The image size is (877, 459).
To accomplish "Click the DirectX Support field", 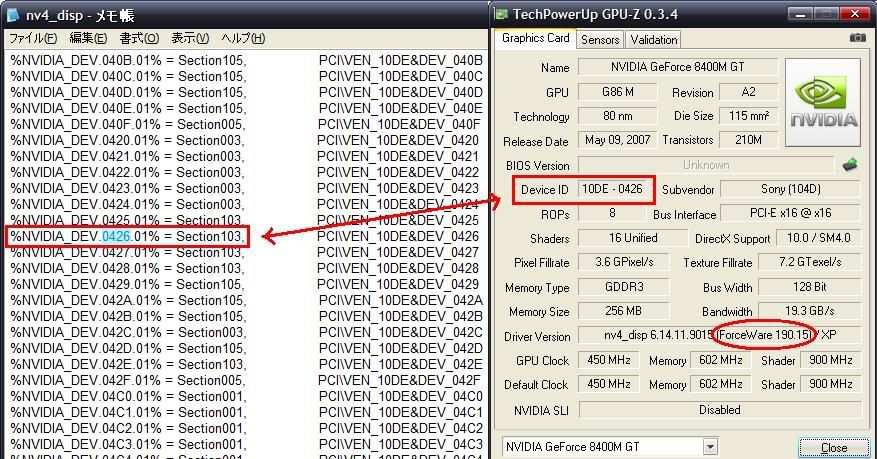I will (818, 238).
